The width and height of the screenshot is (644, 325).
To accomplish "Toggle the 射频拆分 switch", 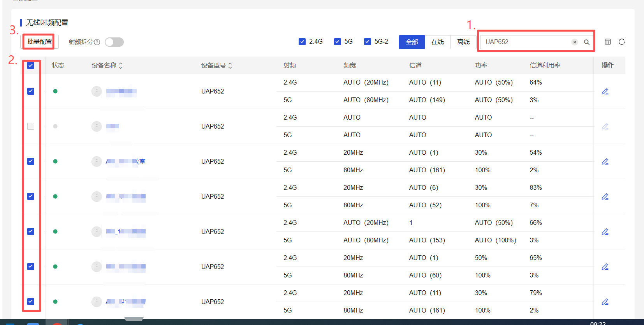I will coord(114,42).
